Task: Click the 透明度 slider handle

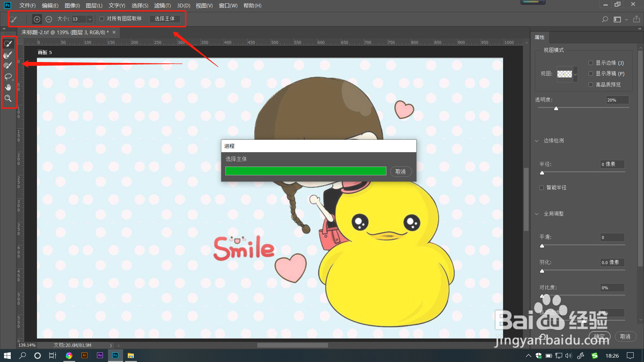Action: tap(556, 108)
